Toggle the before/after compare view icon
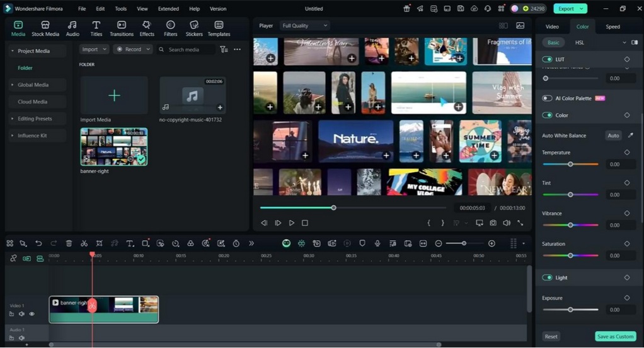Viewport: 644px width, 348px height. [x=635, y=42]
